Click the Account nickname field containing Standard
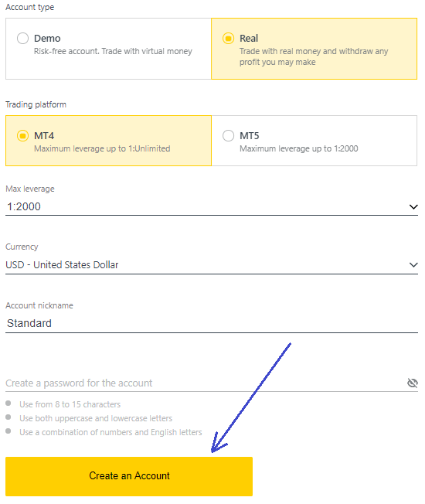The height and width of the screenshot is (504, 425). pos(212,323)
